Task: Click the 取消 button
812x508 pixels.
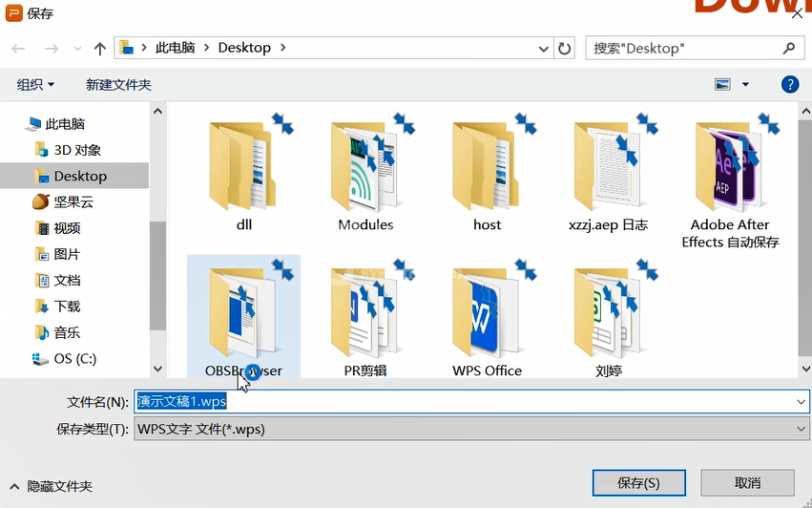Action: click(x=747, y=483)
